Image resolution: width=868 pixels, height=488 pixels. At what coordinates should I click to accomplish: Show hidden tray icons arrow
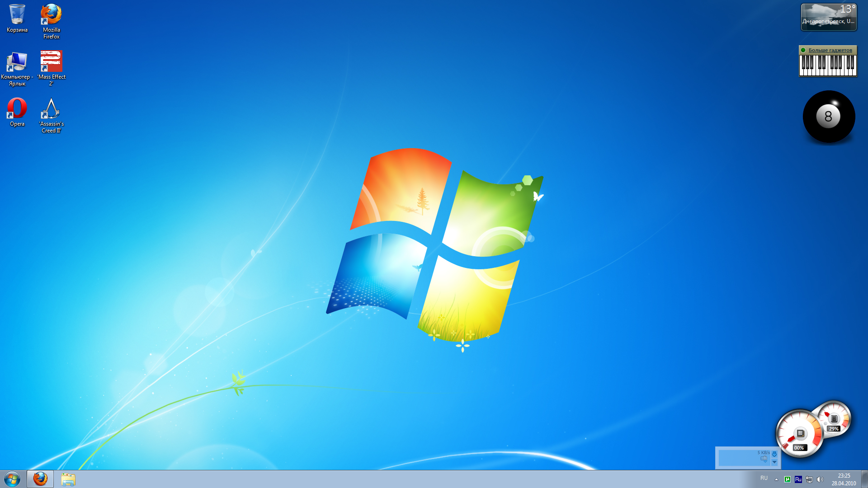coord(777,479)
